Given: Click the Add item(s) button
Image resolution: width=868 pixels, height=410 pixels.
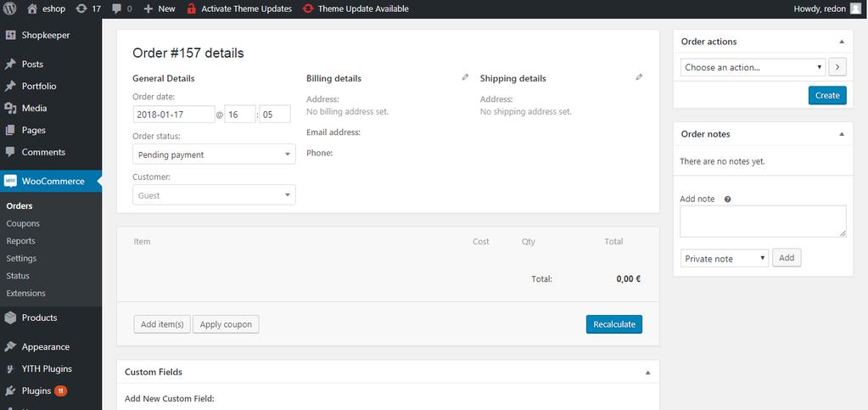Looking at the screenshot, I should tap(162, 324).
